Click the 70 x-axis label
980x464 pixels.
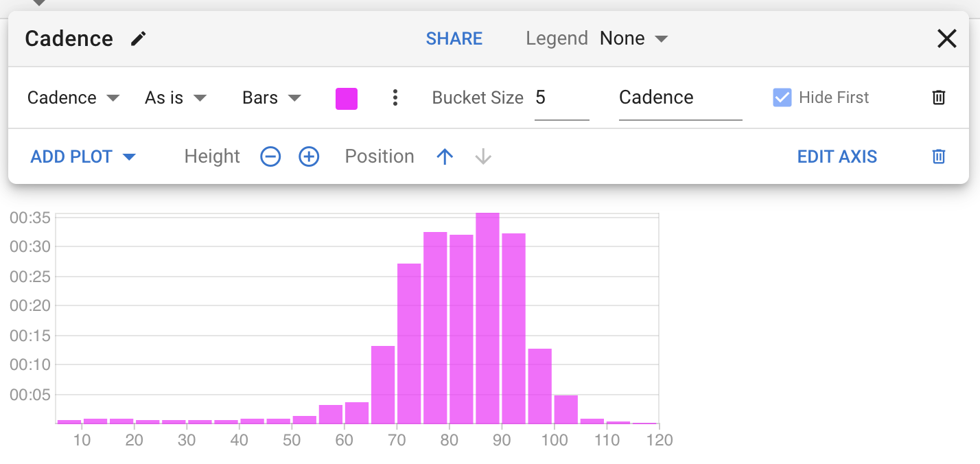397,440
